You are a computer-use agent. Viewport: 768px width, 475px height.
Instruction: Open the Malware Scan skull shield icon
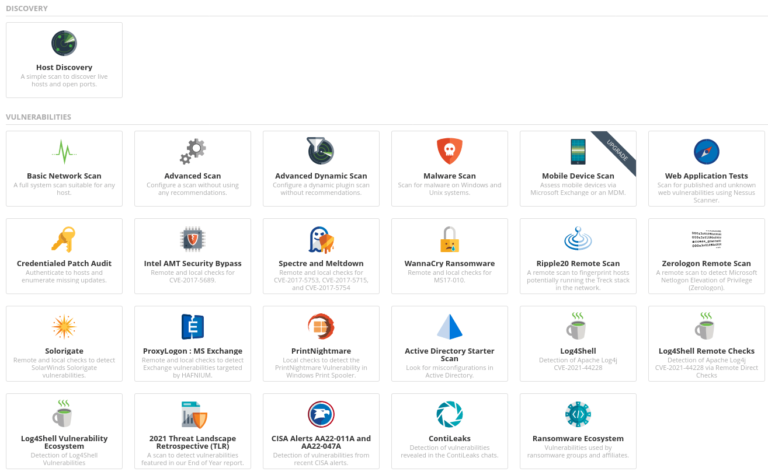(x=449, y=152)
